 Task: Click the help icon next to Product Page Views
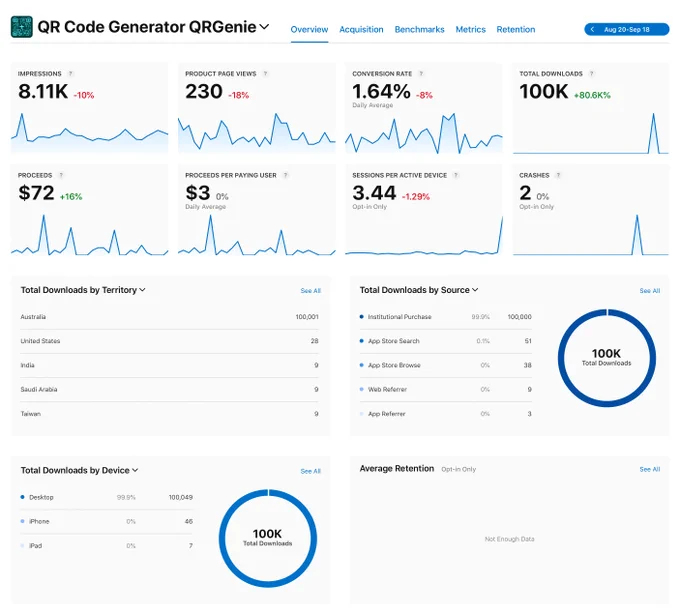pyautogui.click(x=265, y=74)
